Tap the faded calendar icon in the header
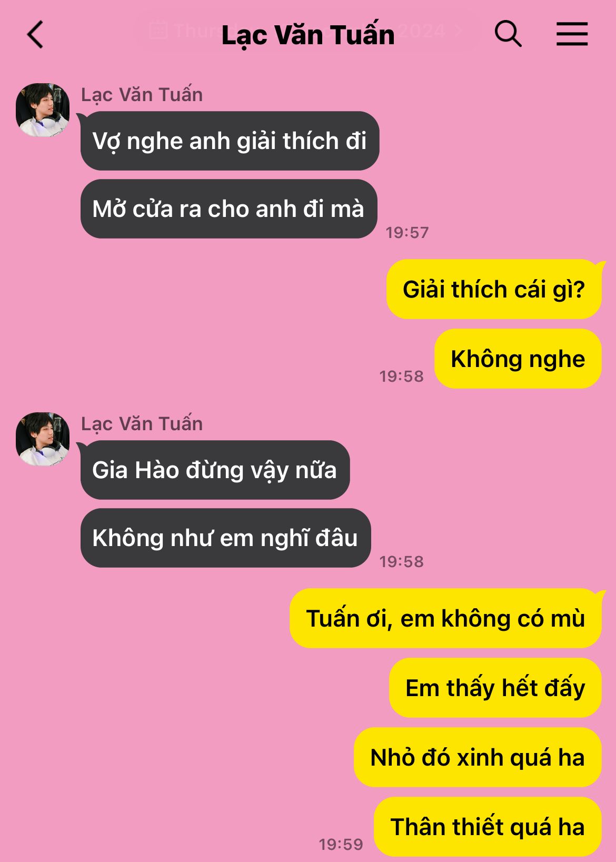The image size is (616, 862). (x=158, y=30)
